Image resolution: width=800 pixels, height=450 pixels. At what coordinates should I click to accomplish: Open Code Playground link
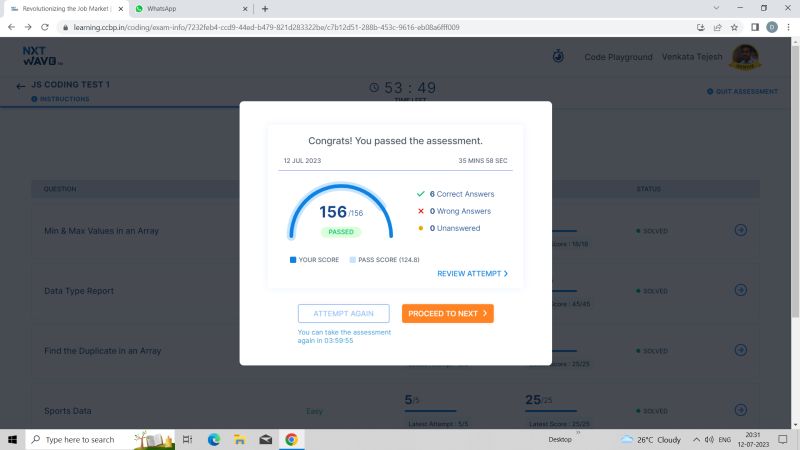[618, 57]
